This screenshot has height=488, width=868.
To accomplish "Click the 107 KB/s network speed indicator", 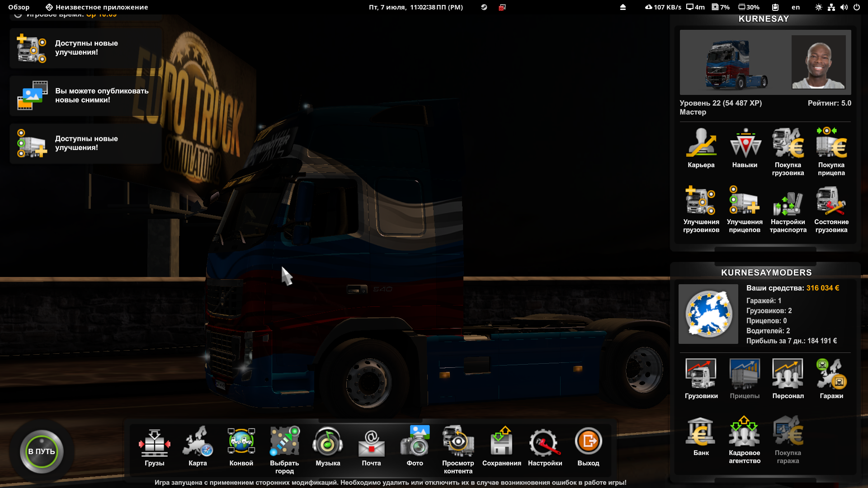I will coord(663,7).
